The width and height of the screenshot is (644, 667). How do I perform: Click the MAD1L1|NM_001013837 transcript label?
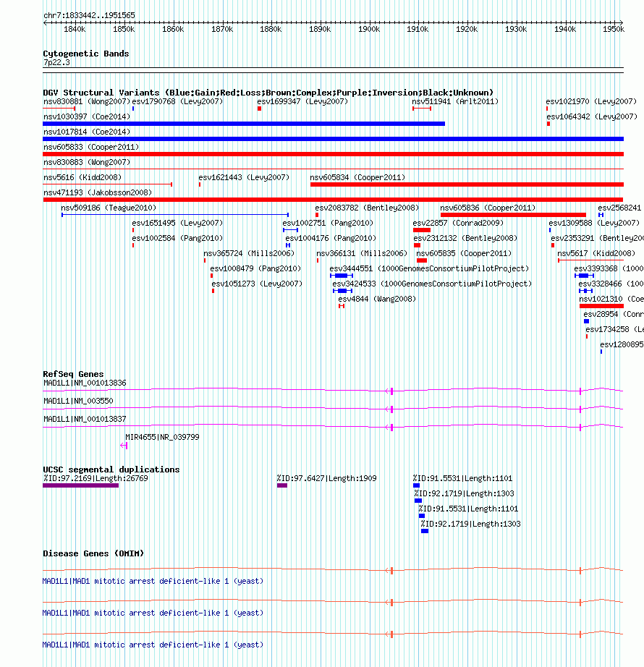point(85,419)
